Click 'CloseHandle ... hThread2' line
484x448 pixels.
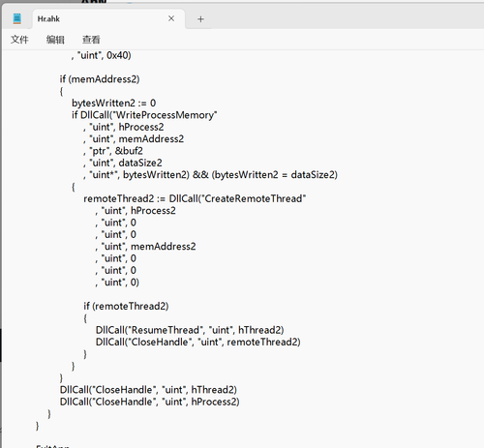[x=148, y=390]
